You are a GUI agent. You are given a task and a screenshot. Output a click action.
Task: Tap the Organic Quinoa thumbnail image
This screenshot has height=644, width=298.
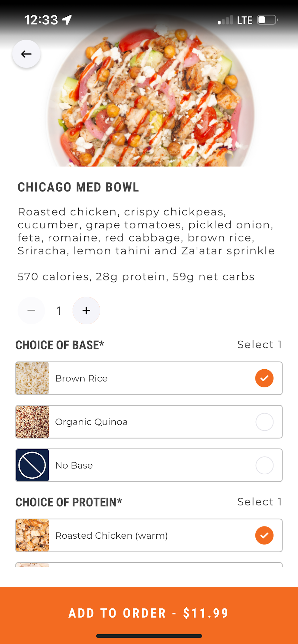33,422
